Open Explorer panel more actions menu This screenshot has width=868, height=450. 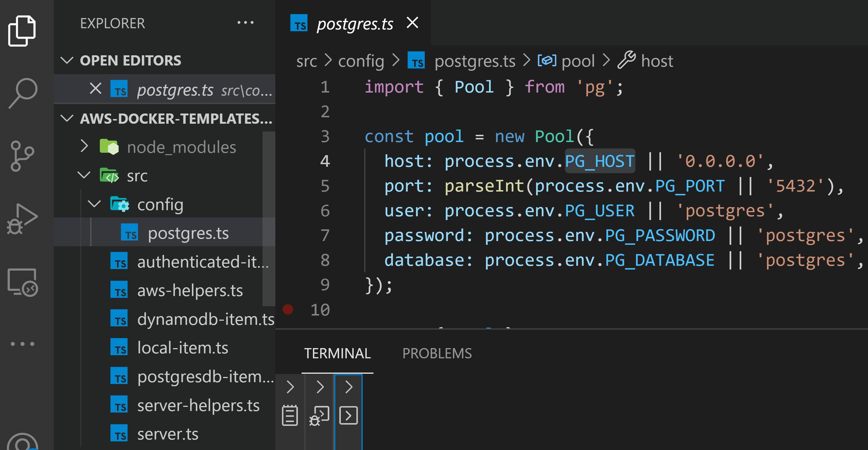(245, 23)
